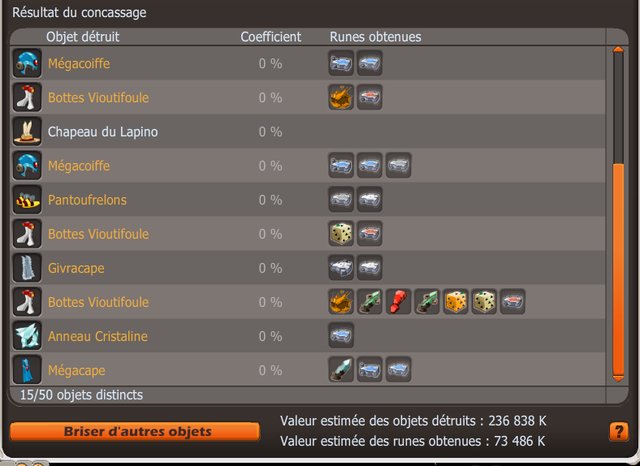Select the Givracape cape icon
The width and height of the screenshot is (640, 466).
27,268
